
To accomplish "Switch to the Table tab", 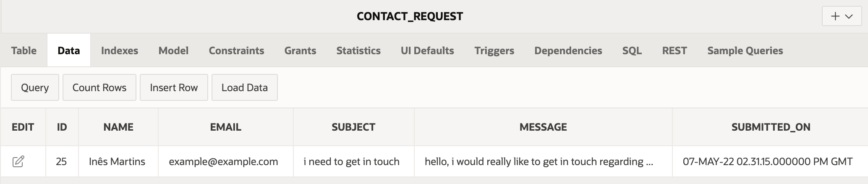I will [x=24, y=50].
